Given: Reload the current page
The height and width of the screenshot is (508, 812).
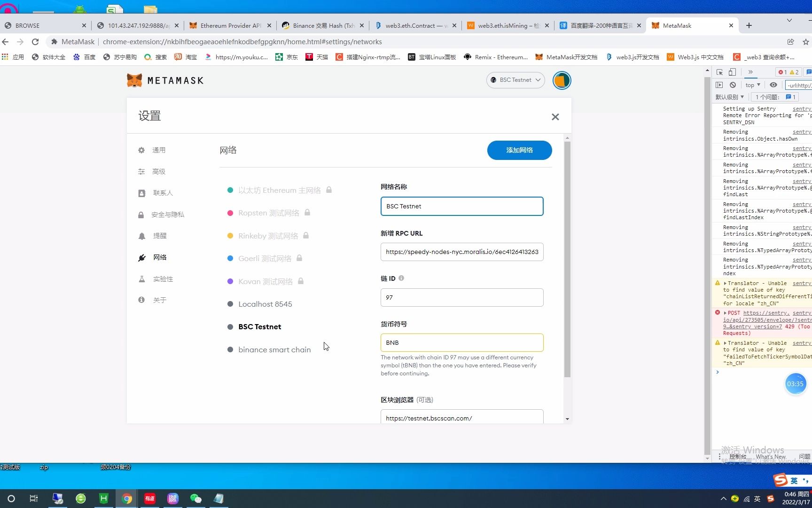Looking at the screenshot, I should point(35,42).
